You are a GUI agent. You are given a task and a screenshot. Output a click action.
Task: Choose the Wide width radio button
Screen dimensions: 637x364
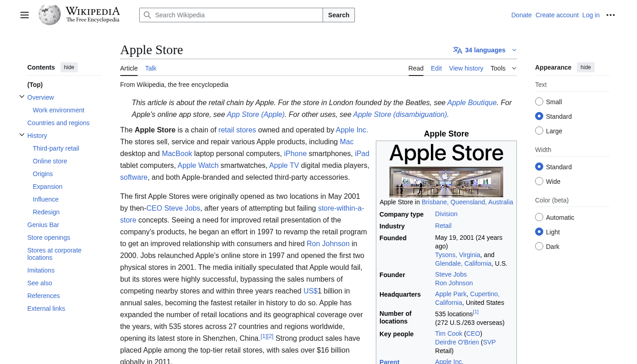pyautogui.click(x=539, y=182)
